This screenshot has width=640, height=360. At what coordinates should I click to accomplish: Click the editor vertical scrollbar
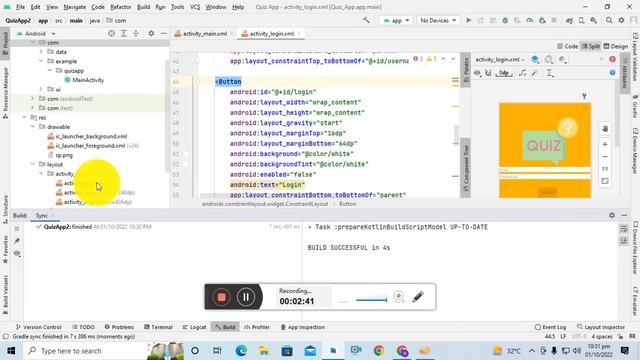456,133
